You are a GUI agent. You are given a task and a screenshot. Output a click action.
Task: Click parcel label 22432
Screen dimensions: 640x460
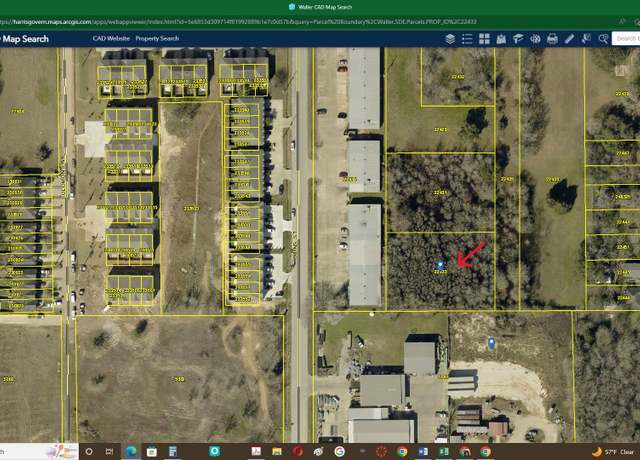(x=458, y=76)
